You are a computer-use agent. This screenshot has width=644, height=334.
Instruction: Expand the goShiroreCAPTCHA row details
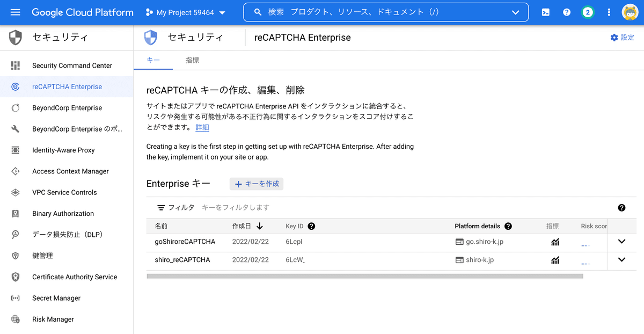[621, 242]
